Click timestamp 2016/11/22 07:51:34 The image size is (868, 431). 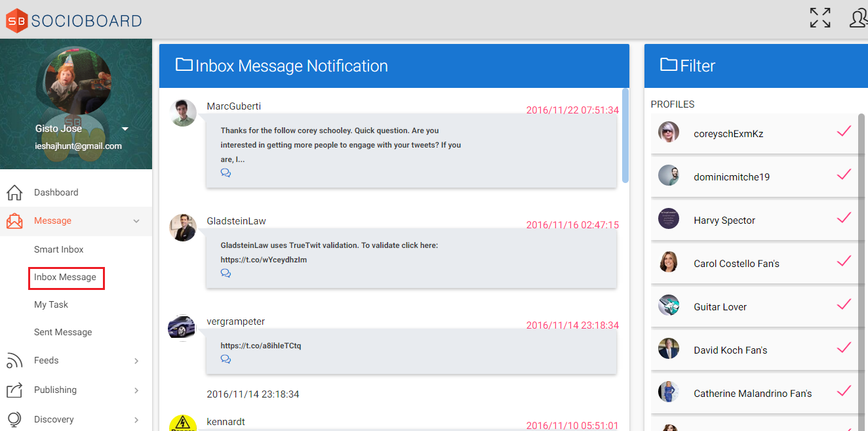tap(572, 110)
